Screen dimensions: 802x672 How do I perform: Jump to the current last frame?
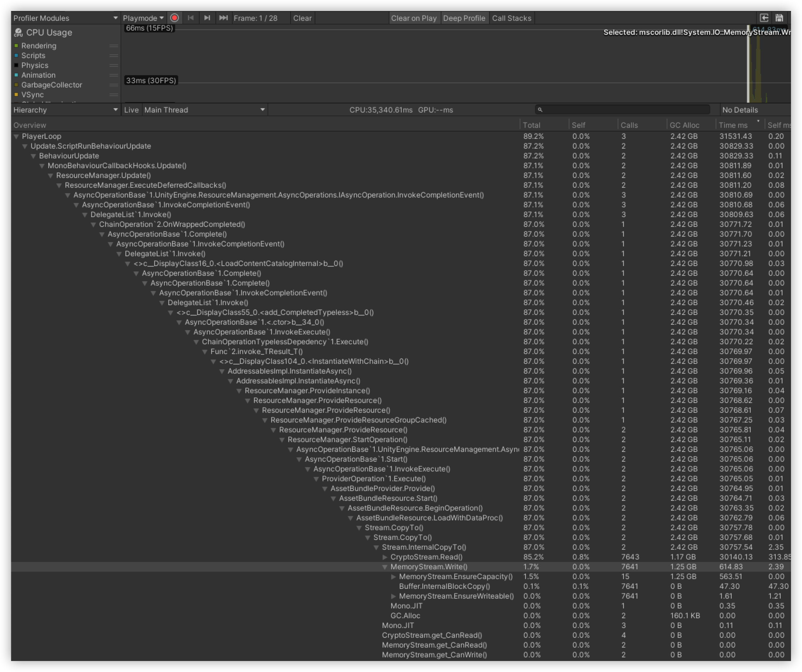[223, 18]
